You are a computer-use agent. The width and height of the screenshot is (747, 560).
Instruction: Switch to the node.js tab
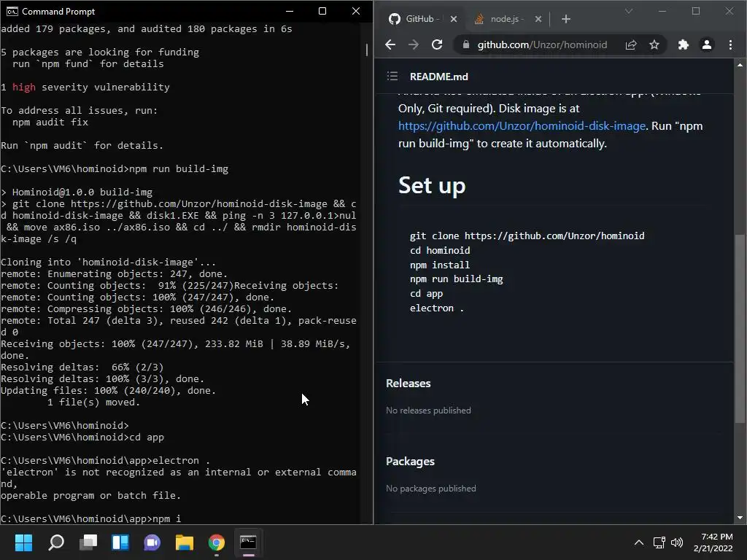tap(507, 19)
